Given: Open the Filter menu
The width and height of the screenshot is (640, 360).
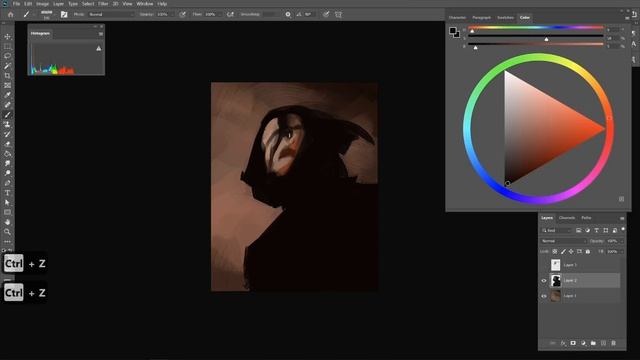Looking at the screenshot, I should pos(103,4).
